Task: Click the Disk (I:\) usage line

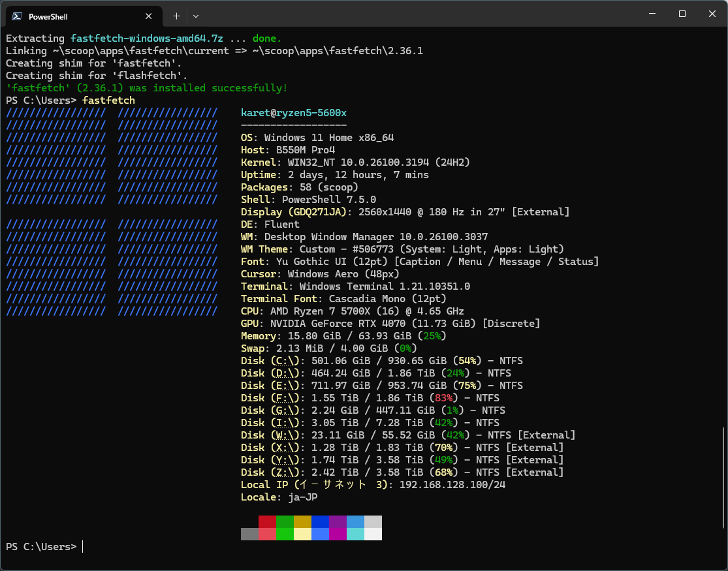Action: click(x=370, y=423)
